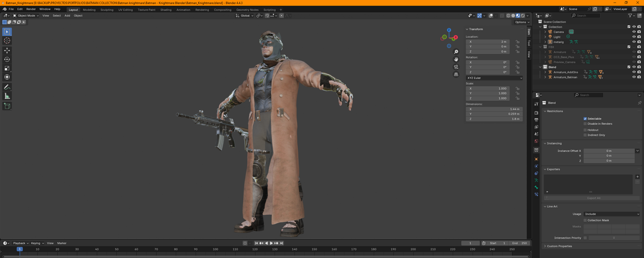Screen dimensions: 644x258
Task: Open the View Layer properties tab icon
Action: click(536, 127)
